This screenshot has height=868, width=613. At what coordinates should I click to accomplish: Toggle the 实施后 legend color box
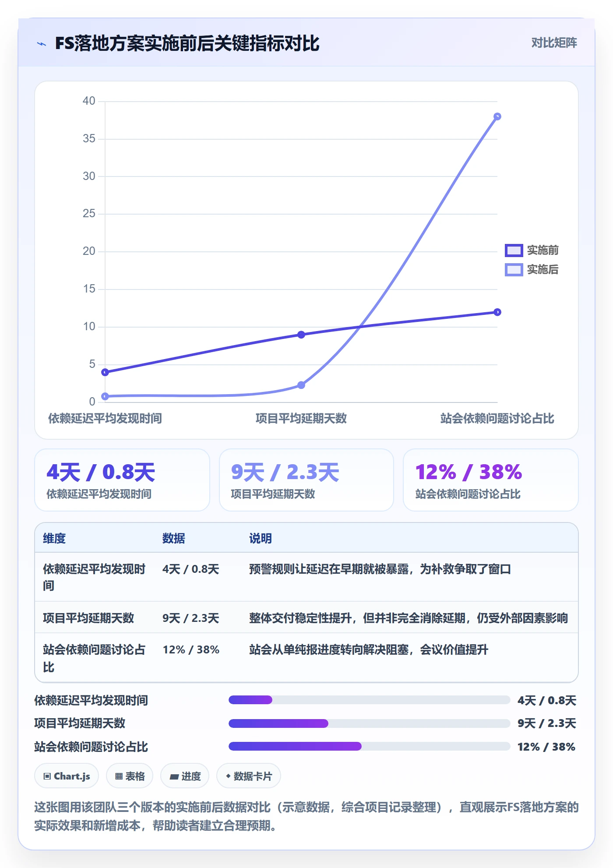(514, 269)
